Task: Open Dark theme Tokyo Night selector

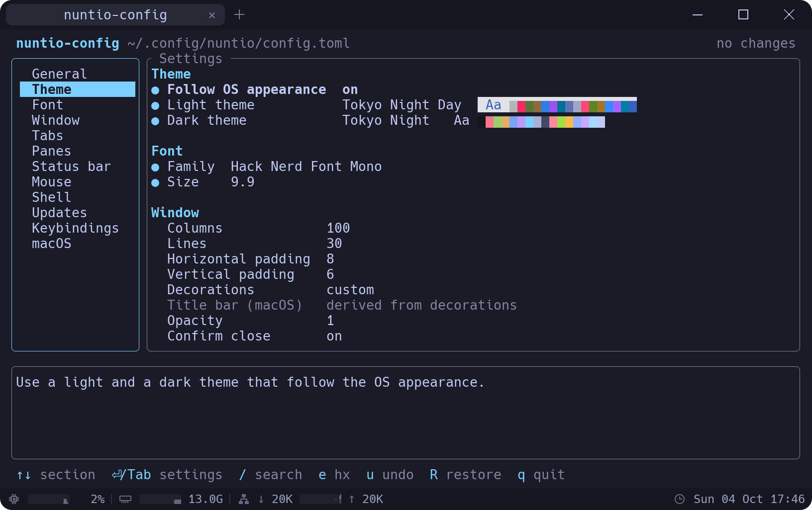Action: [x=386, y=120]
